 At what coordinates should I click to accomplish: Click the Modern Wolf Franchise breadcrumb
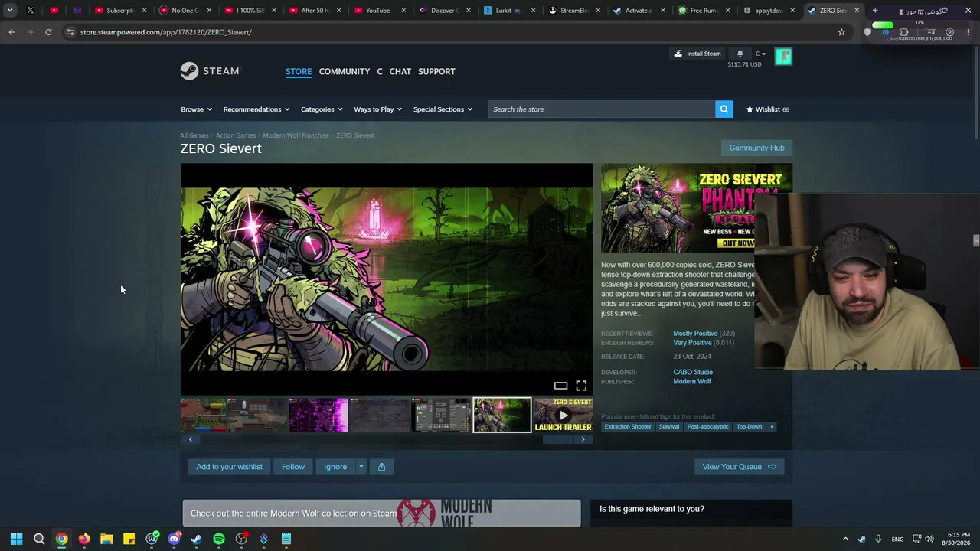pyautogui.click(x=296, y=135)
